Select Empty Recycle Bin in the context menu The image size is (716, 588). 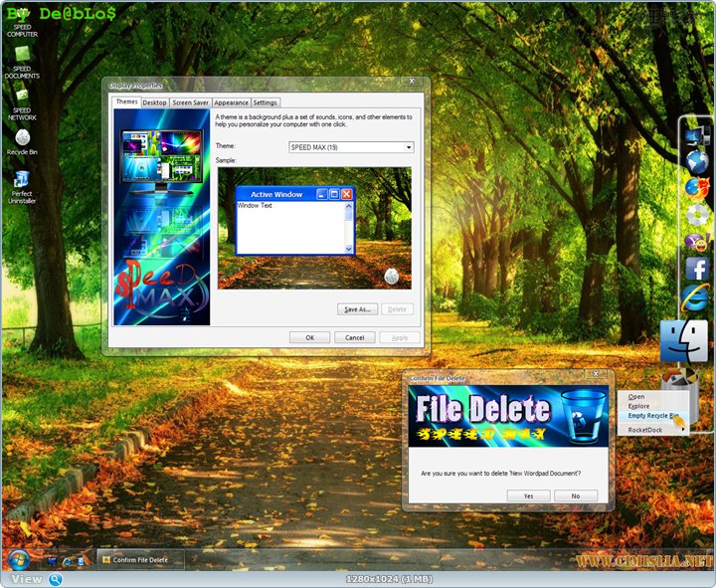click(653, 415)
